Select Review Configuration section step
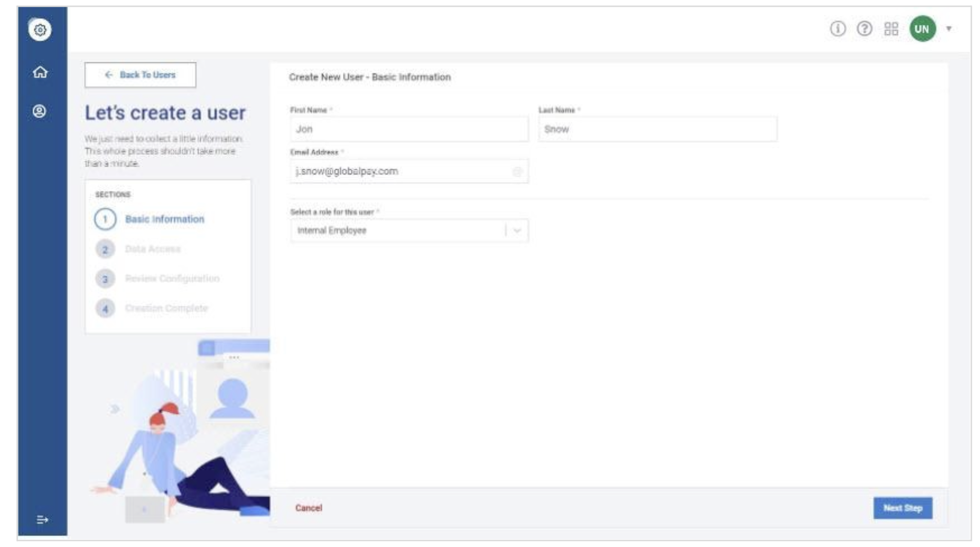Screen dimensions: 980x547 (x=172, y=279)
